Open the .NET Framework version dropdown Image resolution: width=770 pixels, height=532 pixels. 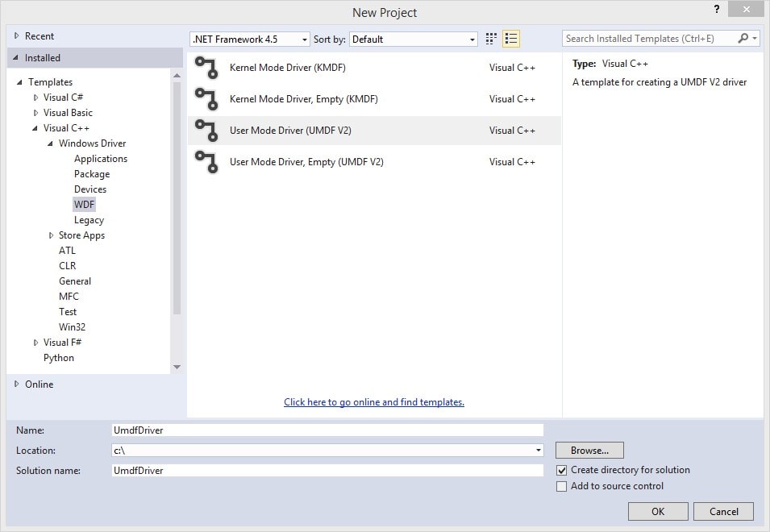point(250,39)
